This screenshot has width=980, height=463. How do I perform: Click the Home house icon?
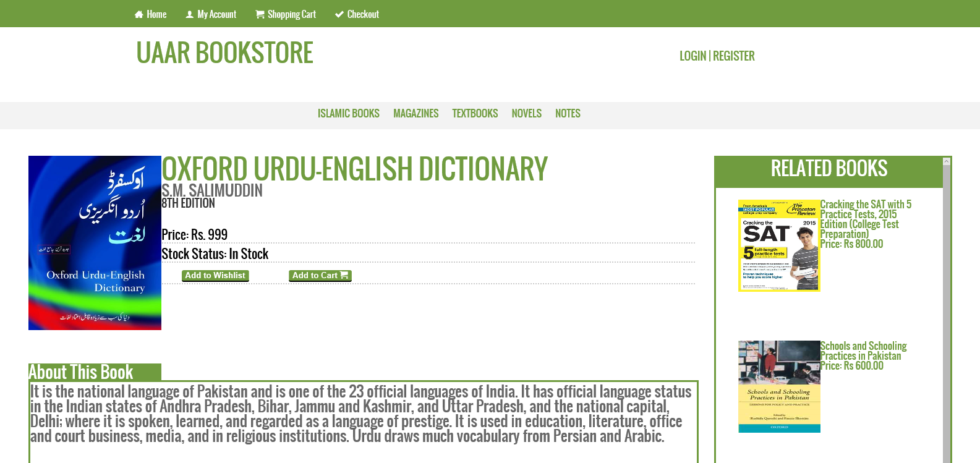(138, 14)
